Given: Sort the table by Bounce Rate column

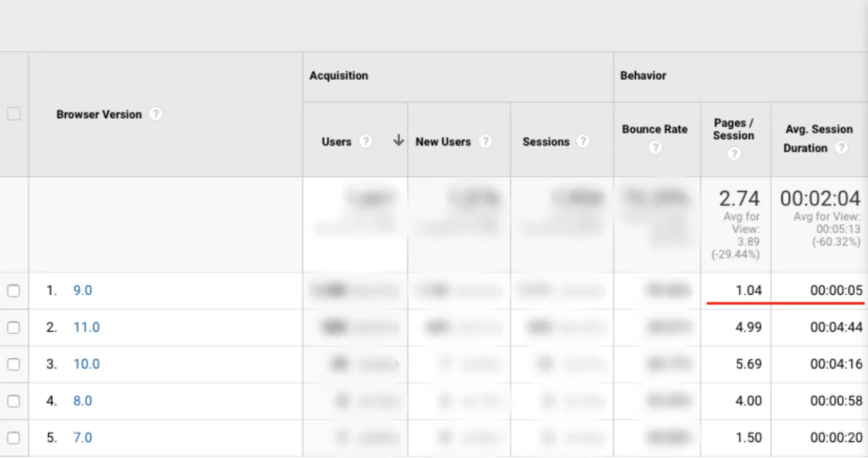Looking at the screenshot, I should click(x=655, y=129).
